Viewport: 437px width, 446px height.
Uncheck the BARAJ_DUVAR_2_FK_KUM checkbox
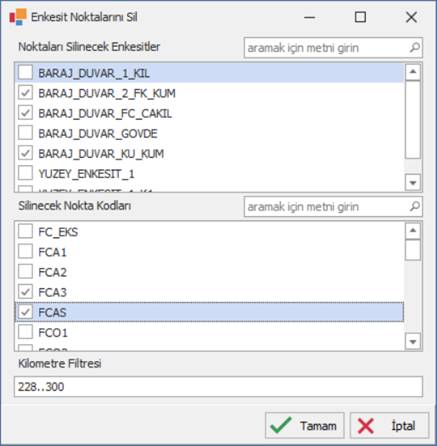[x=25, y=93]
